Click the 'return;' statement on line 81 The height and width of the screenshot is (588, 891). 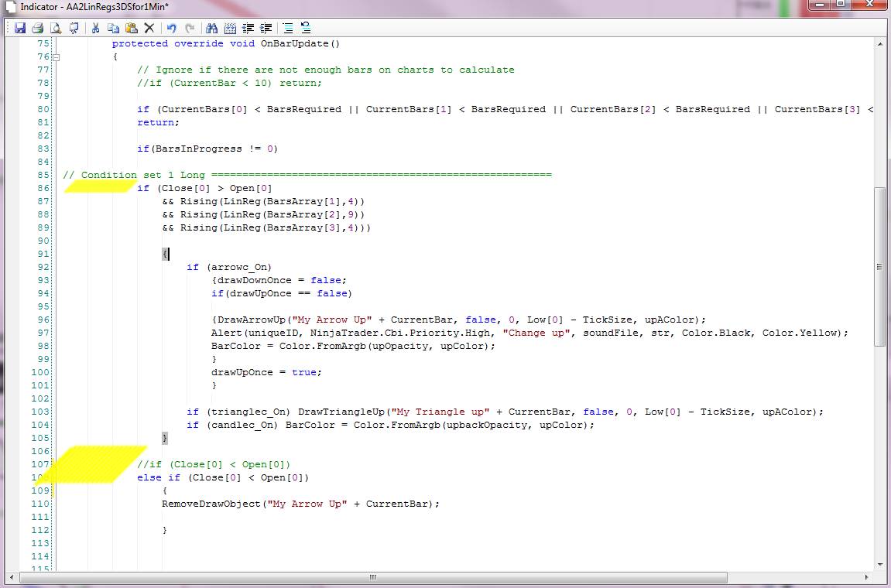[158, 123]
